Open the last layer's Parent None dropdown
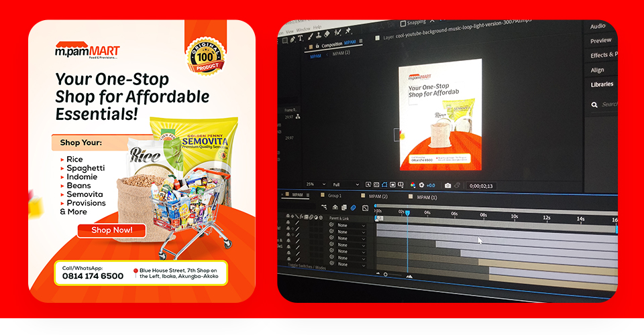The height and width of the screenshot is (335, 644). (x=352, y=265)
